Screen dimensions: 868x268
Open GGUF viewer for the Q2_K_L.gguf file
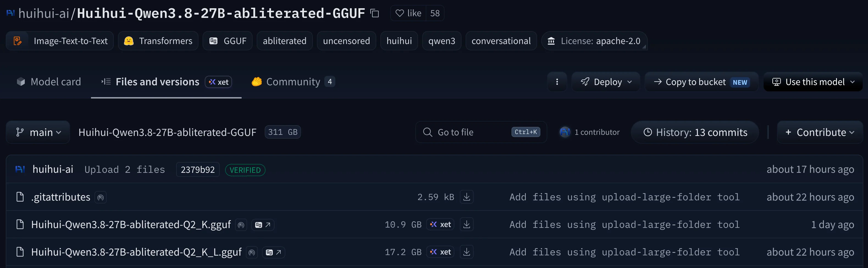click(273, 253)
